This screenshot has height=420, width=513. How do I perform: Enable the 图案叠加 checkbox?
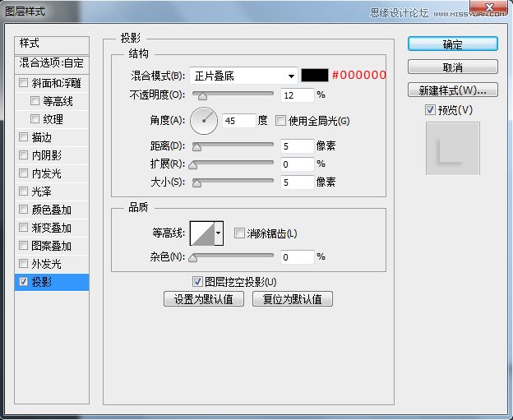coord(23,245)
